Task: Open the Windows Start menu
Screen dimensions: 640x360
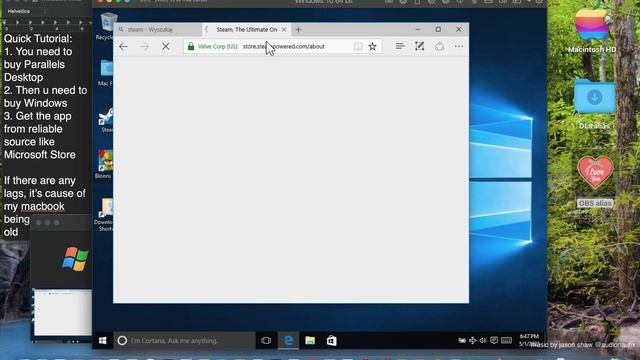Action: click(x=102, y=340)
